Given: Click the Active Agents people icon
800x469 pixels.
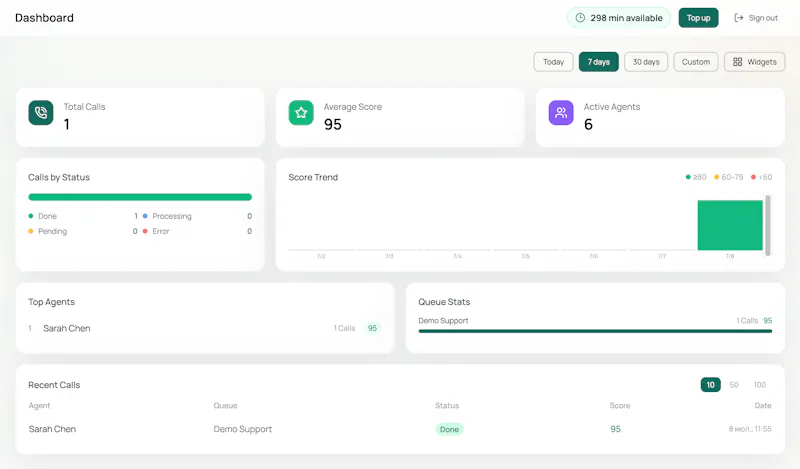Looking at the screenshot, I should click(x=561, y=113).
